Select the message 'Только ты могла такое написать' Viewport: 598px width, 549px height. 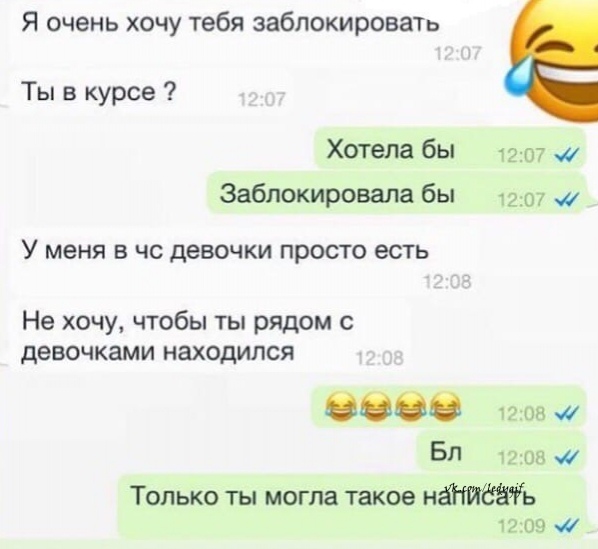[351, 505]
